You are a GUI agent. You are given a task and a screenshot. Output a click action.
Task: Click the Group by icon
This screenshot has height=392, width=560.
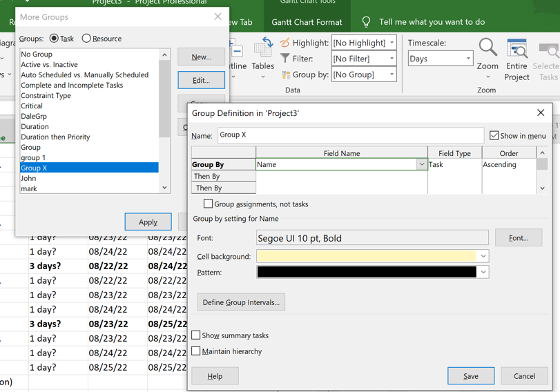point(286,75)
